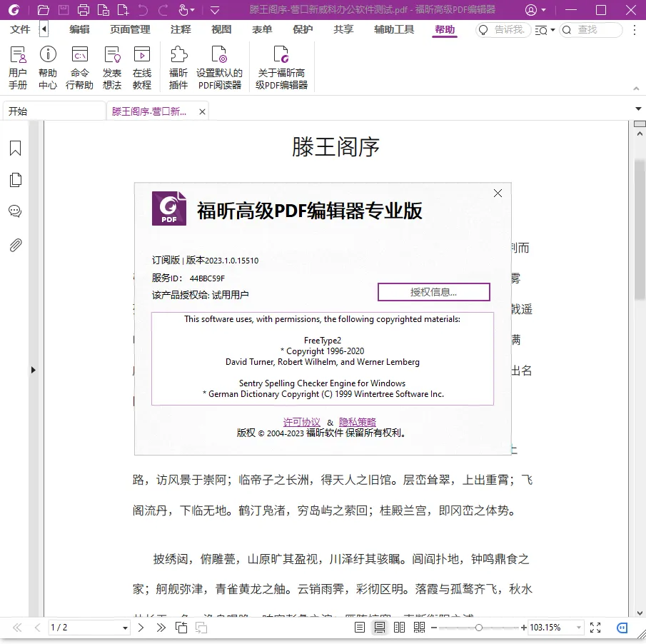Set the default PDF reader (设置默认的PDF阅读器)
This screenshot has height=644, width=646.
tap(220, 68)
